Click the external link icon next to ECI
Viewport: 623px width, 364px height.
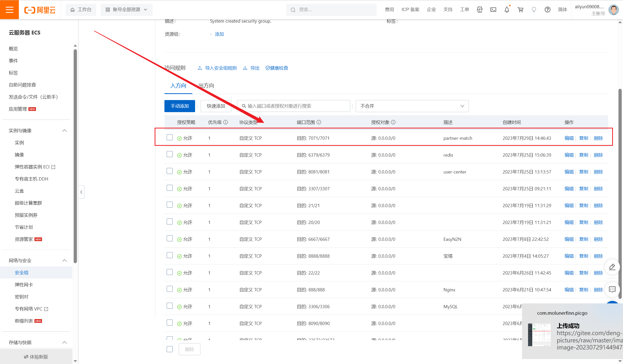pos(53,167)
